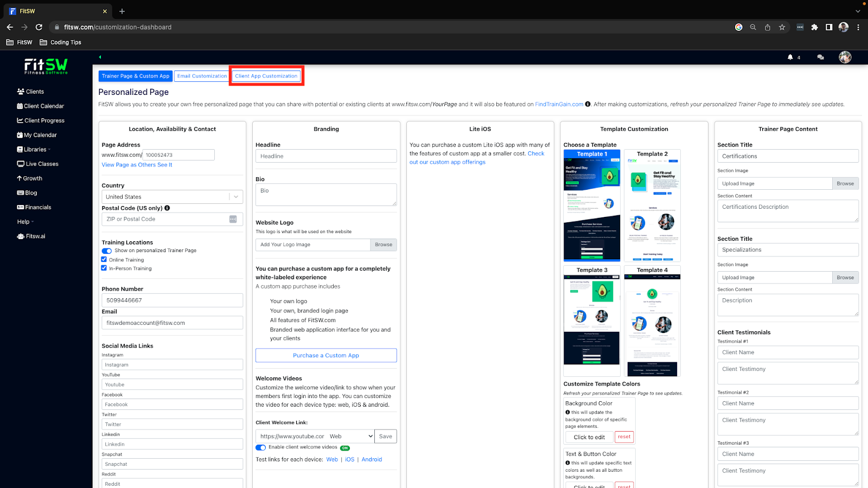Image resolution: width=868 pixels, height=488 pixels.
Task: Choose the Template 4 thumbnail
Action: [652, 320]
